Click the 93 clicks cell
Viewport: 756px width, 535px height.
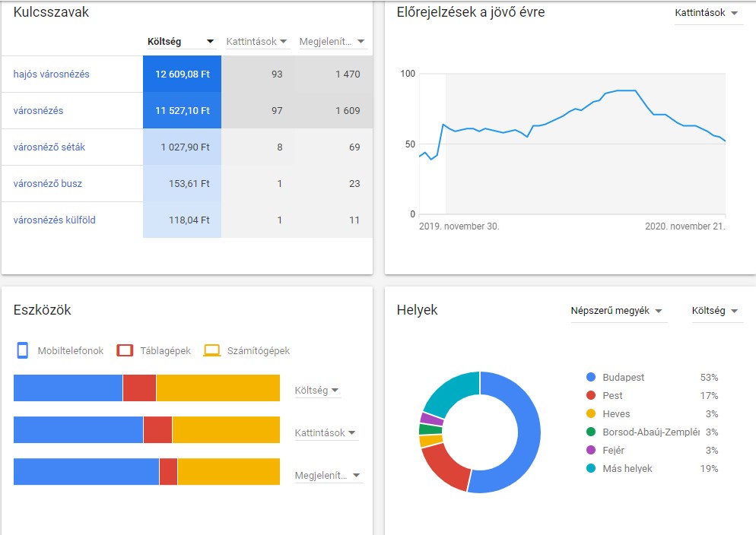(x=258, y=74)
